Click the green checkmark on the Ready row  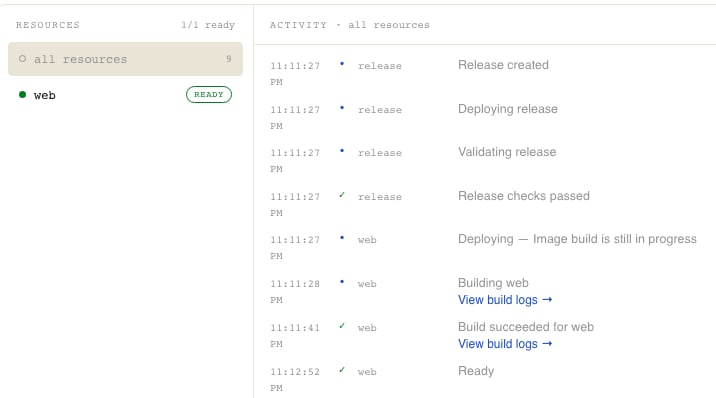tap(342, 370)
